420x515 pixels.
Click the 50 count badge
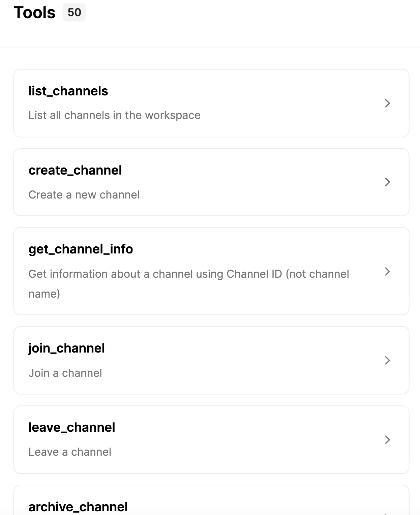tap(74, 13)
